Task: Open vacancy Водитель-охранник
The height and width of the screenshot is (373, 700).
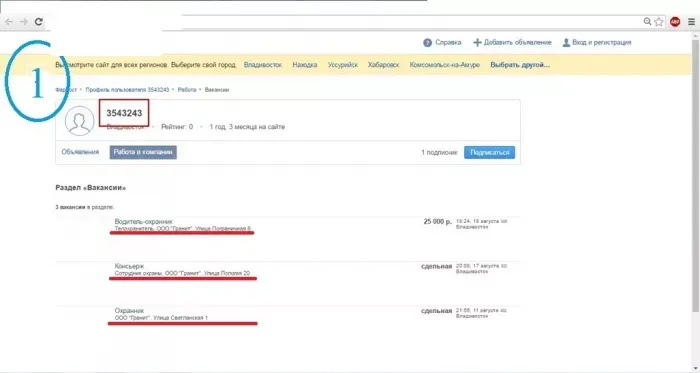Action: pyautogui.click(x=143, y=222)
